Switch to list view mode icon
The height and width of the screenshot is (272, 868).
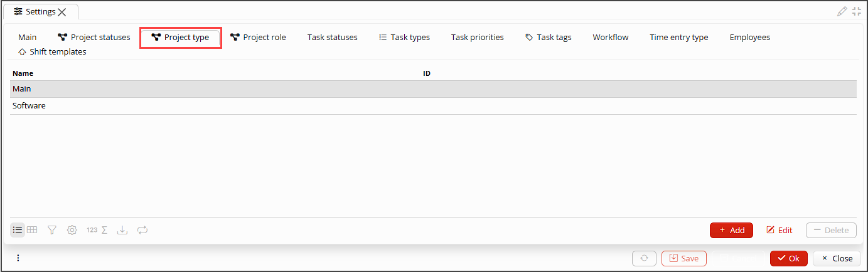tap(18, 230)
